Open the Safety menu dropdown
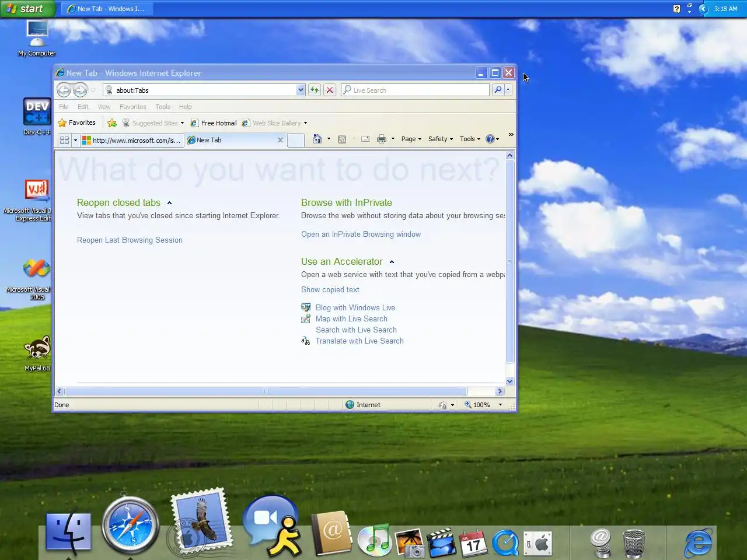Screen dimensions: 747x560 point(441,139)
